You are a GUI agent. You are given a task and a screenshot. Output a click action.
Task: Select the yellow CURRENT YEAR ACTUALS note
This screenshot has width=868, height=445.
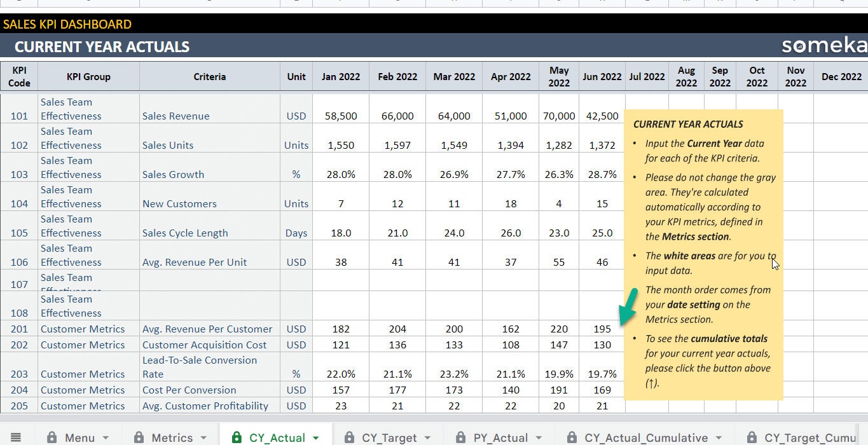(703, 255)
